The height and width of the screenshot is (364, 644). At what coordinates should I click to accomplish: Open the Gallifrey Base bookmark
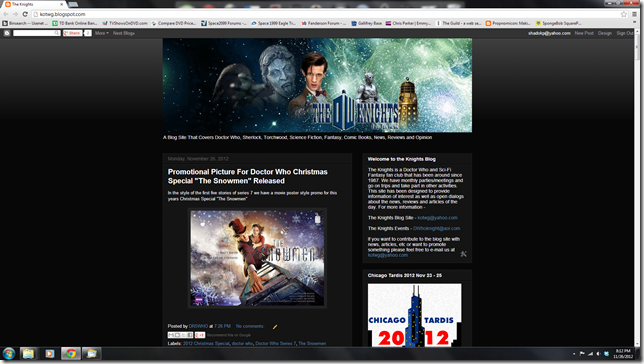[367, 23]
